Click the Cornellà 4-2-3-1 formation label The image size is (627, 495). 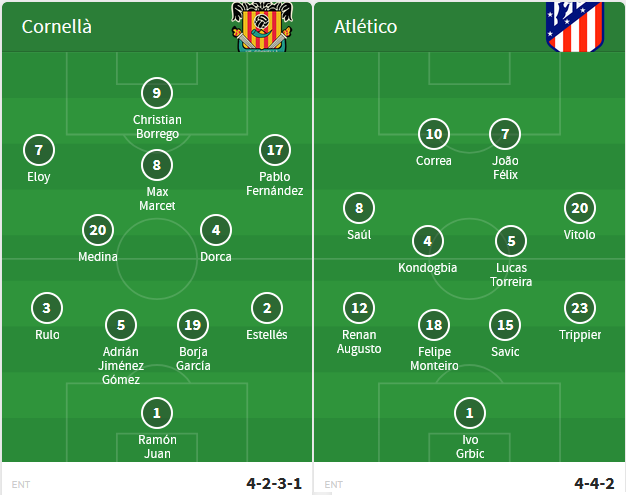coord(272,483)
